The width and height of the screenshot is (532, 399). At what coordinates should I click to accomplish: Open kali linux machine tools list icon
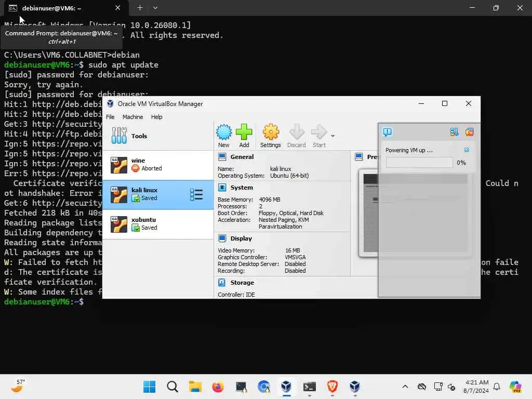click(196, 195)
